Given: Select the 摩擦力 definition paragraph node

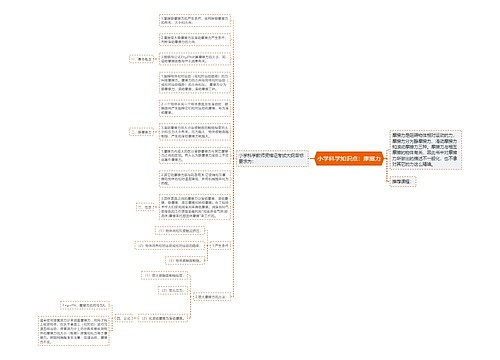Looking at the screenshot, I should click(425, 150).
